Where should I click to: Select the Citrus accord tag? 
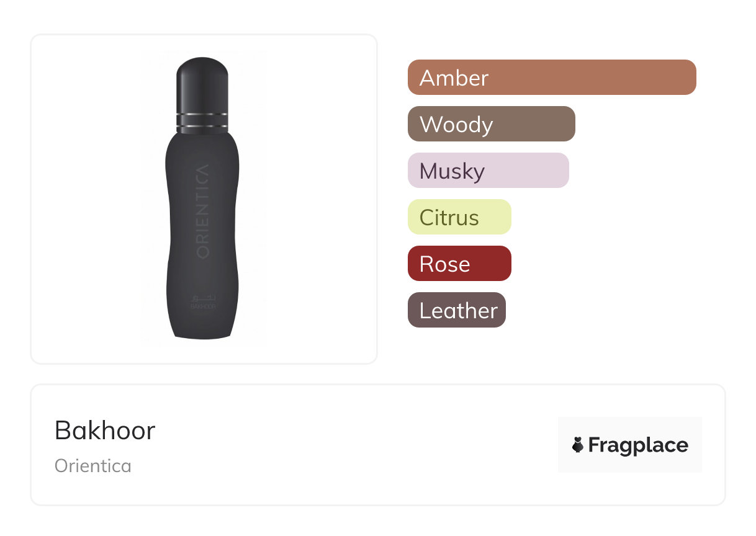point(459,217)
